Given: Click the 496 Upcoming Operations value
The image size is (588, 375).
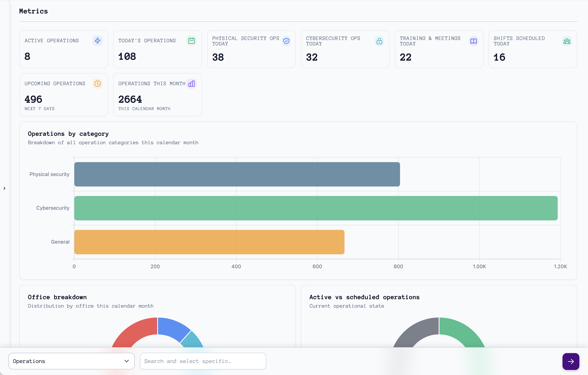Looking at the screenshot, I should pyautogui.click(x=33, y=99).
